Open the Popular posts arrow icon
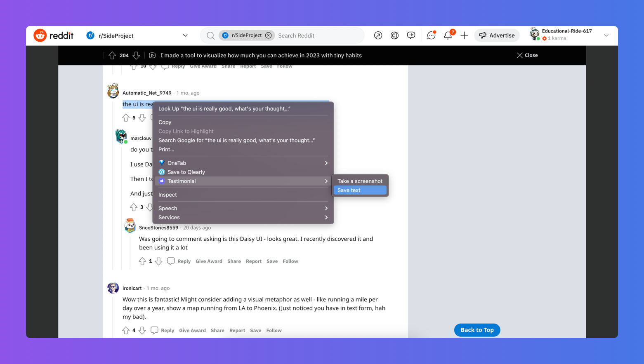This screenshot has width=644, height=364. click(378, 35)
